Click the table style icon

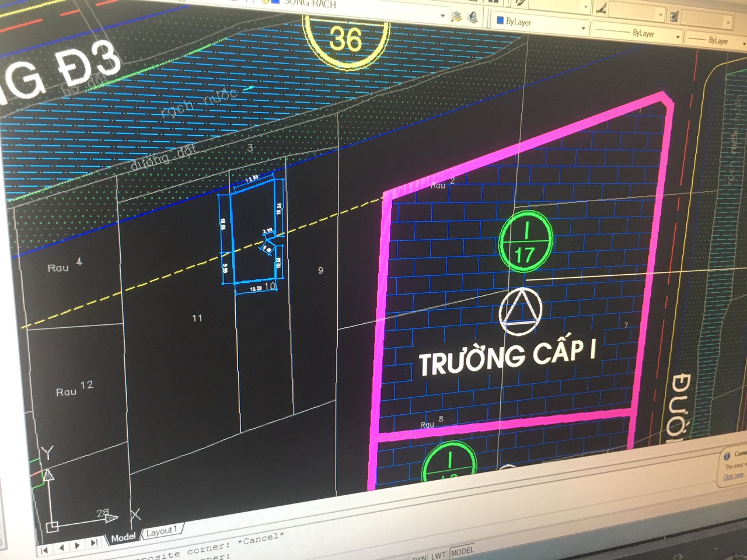[x=674, y=17]
